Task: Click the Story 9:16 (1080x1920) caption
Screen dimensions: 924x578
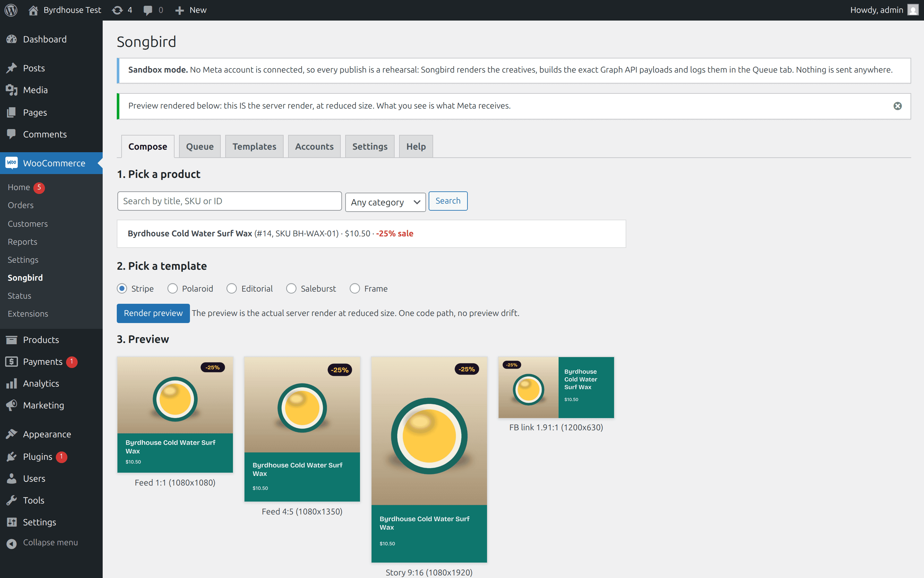Action: [429, 572]
